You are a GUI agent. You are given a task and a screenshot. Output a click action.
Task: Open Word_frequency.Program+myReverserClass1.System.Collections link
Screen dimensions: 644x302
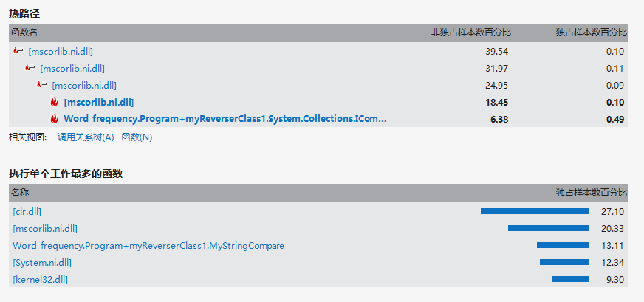tap(225, 119)
